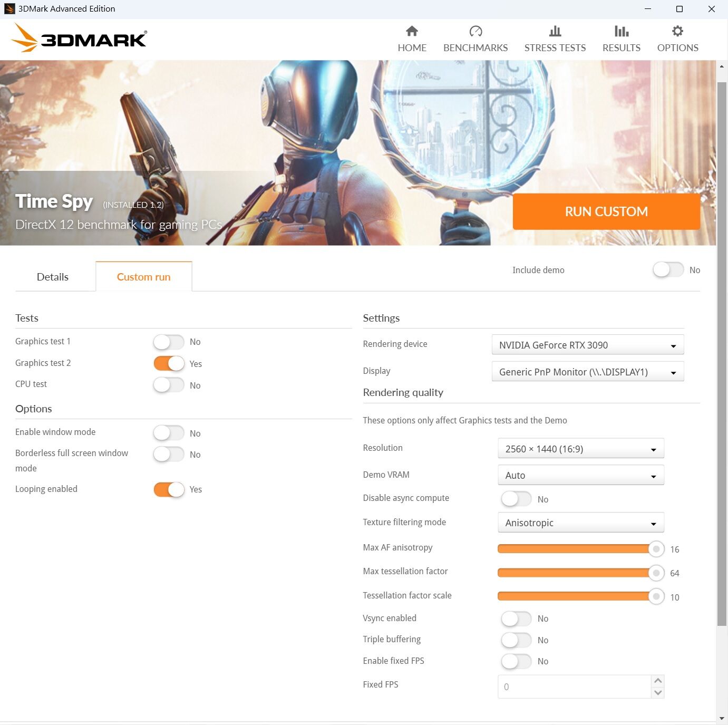Select the Custom run tab
This screenshot has height=725, width=728.
tap(144, 277)
